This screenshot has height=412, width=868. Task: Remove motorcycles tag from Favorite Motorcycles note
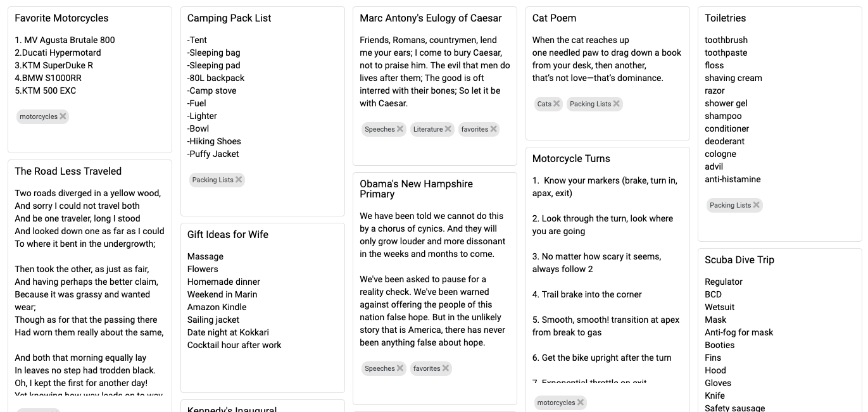coord(63,116)
